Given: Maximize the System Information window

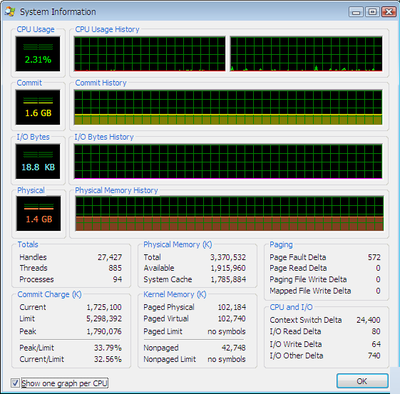Looking at the screenshot, I should [372, 12].
